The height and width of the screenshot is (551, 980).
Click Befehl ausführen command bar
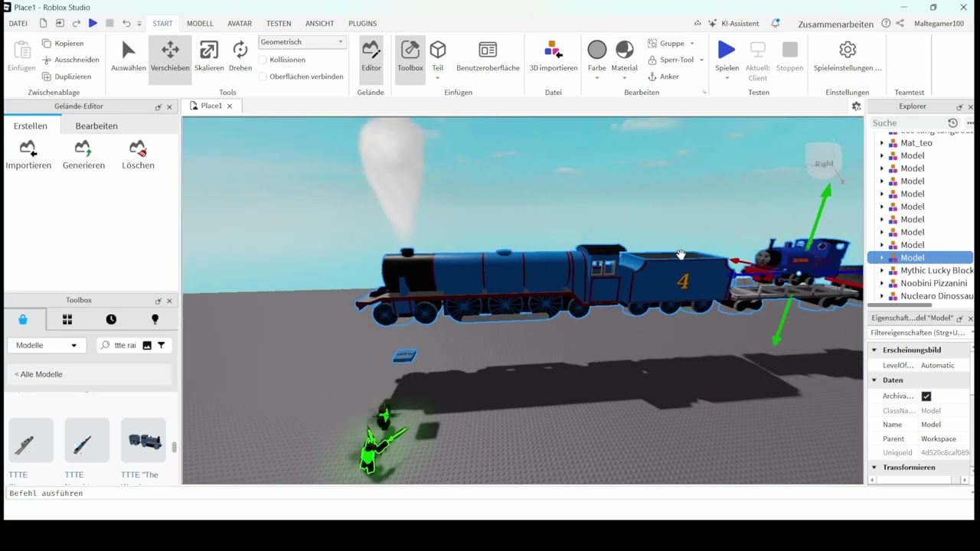tap(487, 494)
